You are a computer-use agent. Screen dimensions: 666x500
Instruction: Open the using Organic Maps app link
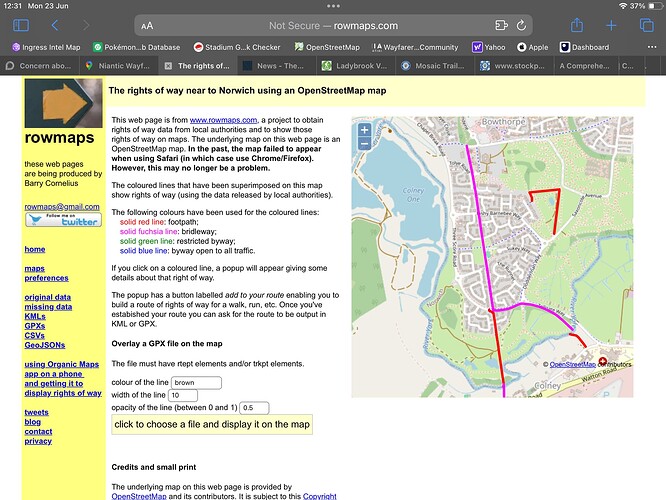pyautogui.click(x=63, y=379)
